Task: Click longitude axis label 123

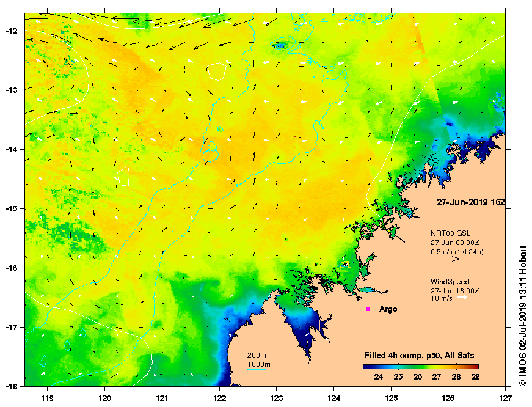Action: tap(277, 398)
